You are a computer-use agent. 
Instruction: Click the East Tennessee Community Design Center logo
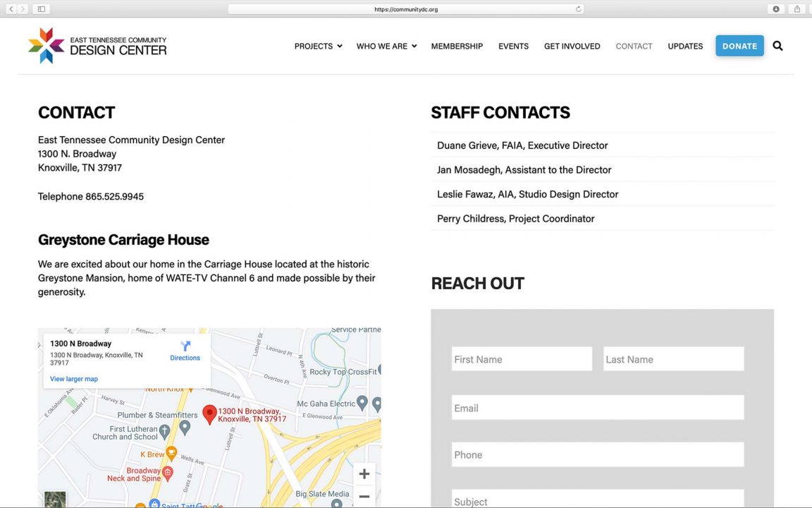click(x=97, y=46)
